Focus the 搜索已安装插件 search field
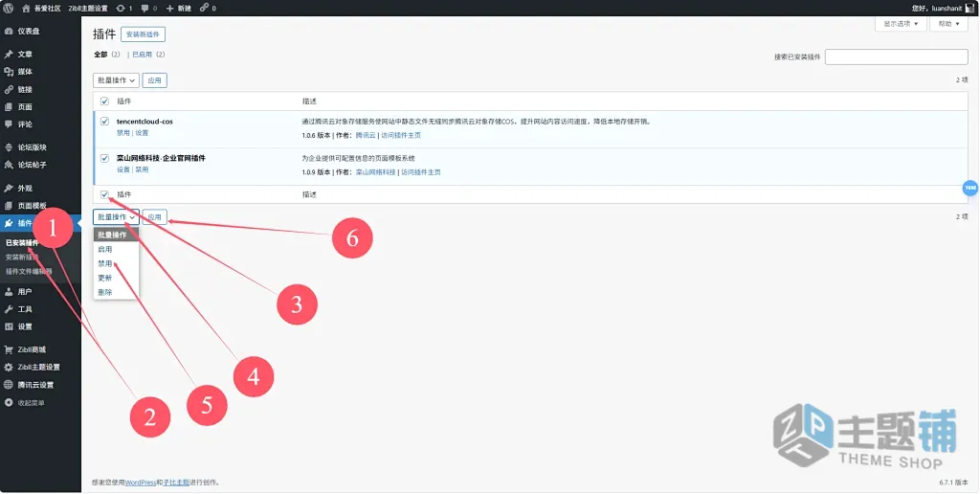The width and height of the screenshot is (980, 494). click(896, 56)
